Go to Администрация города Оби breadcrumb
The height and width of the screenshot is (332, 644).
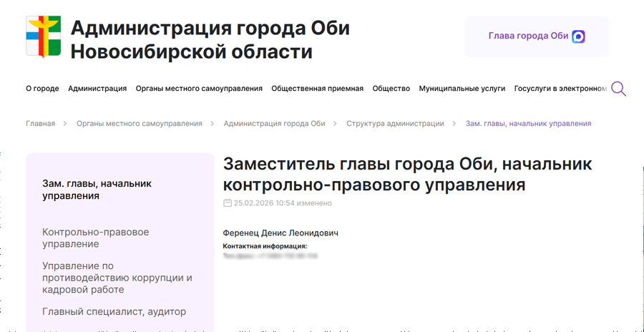click(x=274, y=123)
